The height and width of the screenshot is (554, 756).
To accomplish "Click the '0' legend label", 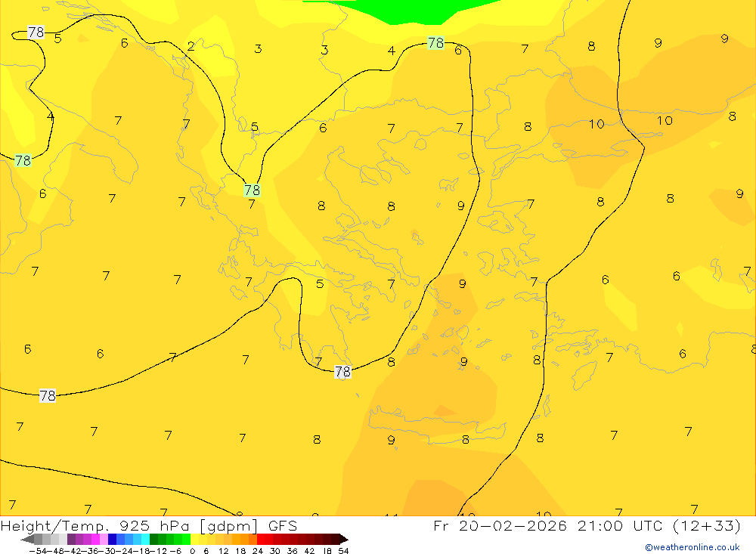I will point(192,551).
